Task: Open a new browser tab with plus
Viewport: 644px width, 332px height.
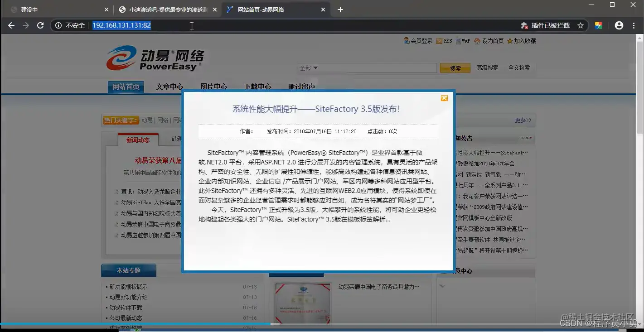Action: click(340, 10)
